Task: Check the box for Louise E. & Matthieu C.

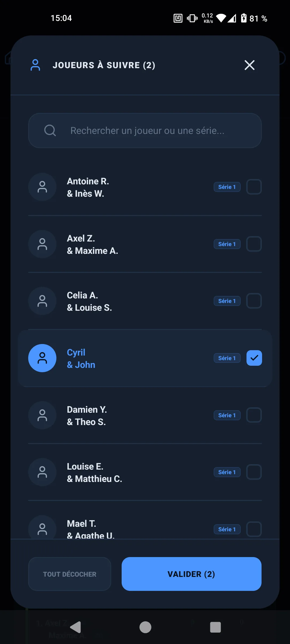Action: [x=254, y=472]
